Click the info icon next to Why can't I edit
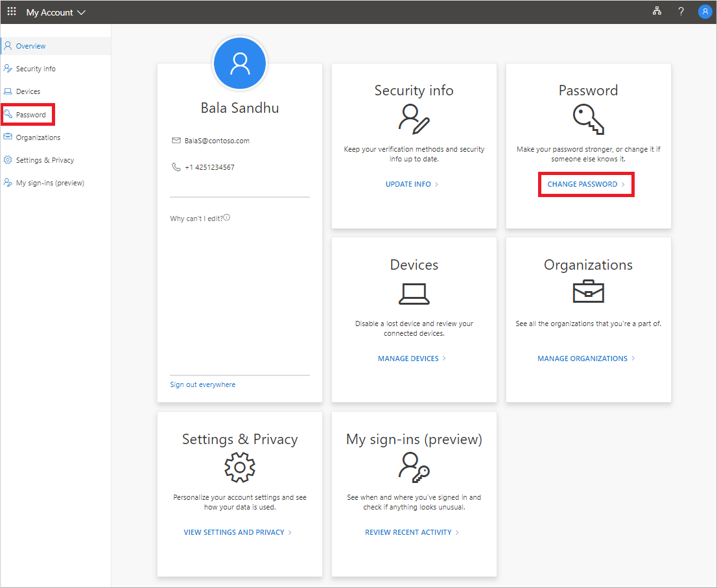The height and width of the screenshot is (588, 717). [226, 217]
